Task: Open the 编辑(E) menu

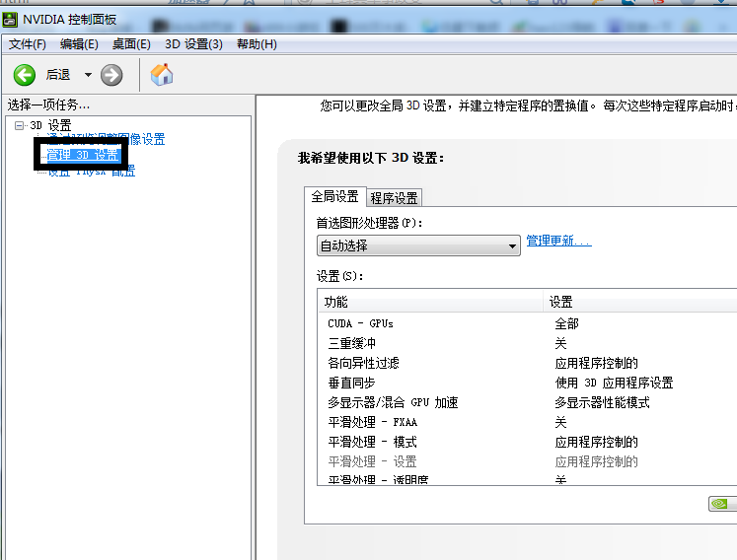Action: point(79,44)
